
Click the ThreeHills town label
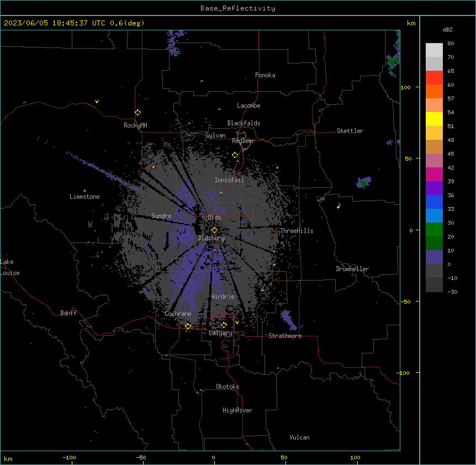tap(297, 231)
